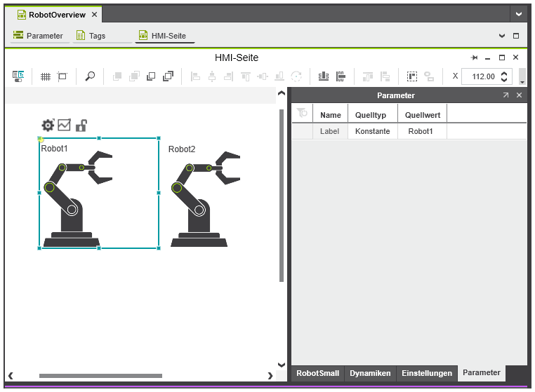Viewport: 535px width, 392px height.
Task: Toggle the snap frame icon beside grid
Action: [x=62, y=76]
